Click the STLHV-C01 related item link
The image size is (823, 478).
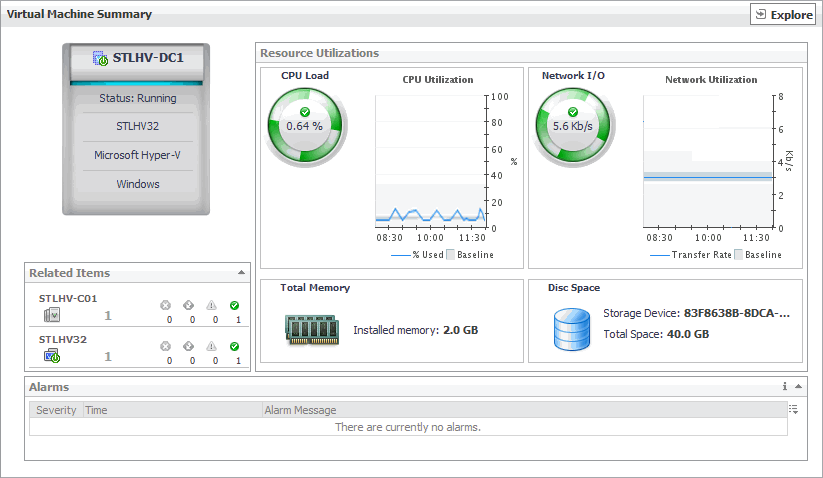coord(68,298)
